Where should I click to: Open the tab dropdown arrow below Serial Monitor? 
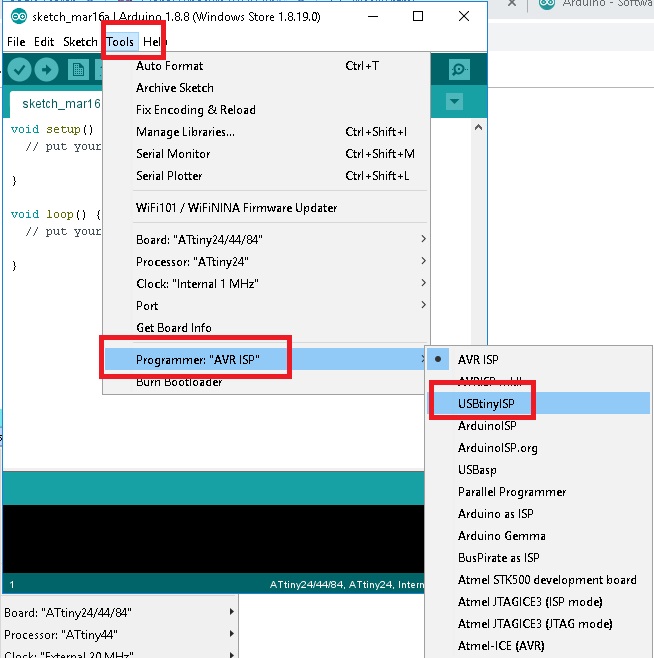pyautogui.click(x=454, y=102)
